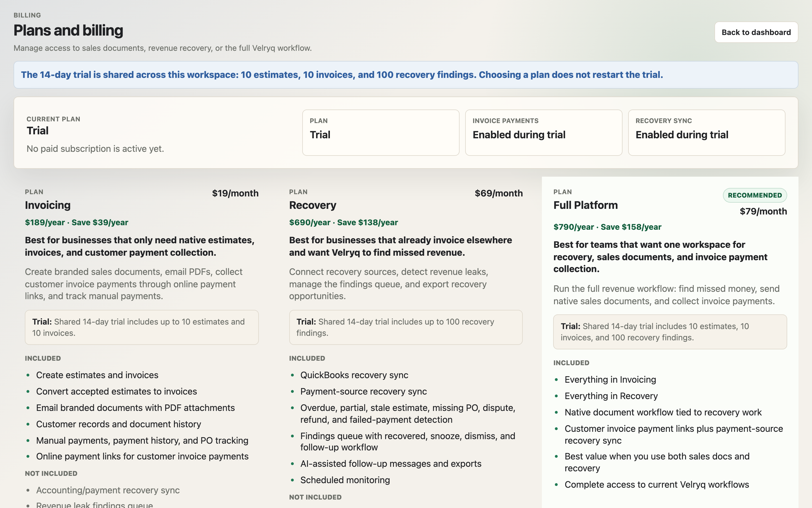The image size is (812, 508).
Task: Click 'Convert accepted estimates to invoices' item
Action: click(116, 391)
